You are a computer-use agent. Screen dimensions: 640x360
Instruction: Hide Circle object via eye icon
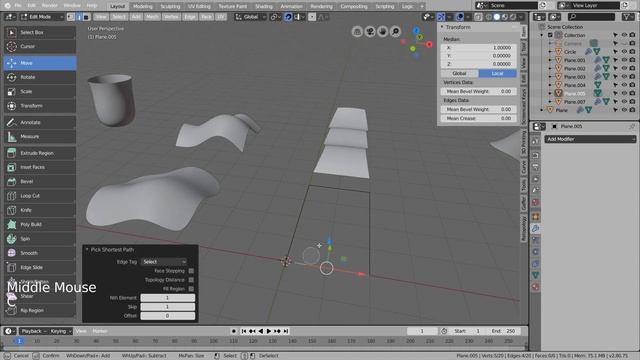click(624, 52)
